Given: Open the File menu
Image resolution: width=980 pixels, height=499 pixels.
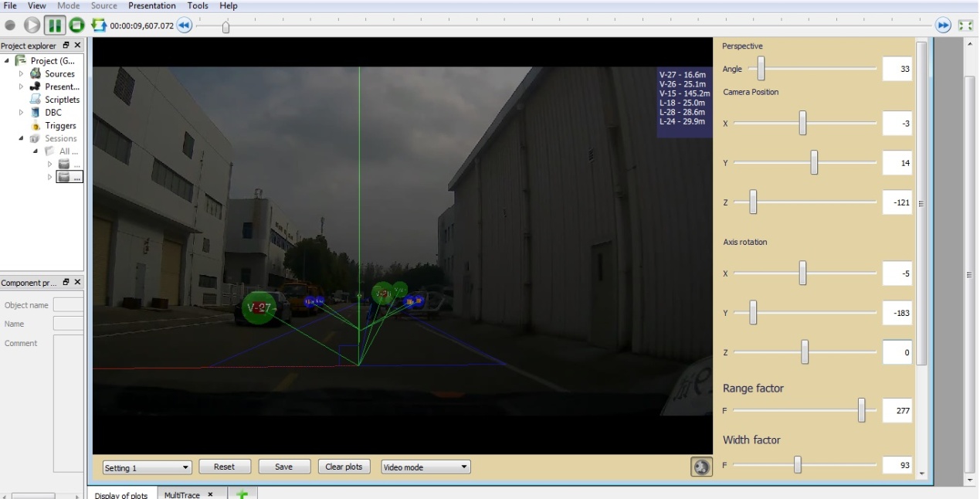Looking at the screenshot, I should (x=11, y=5).
